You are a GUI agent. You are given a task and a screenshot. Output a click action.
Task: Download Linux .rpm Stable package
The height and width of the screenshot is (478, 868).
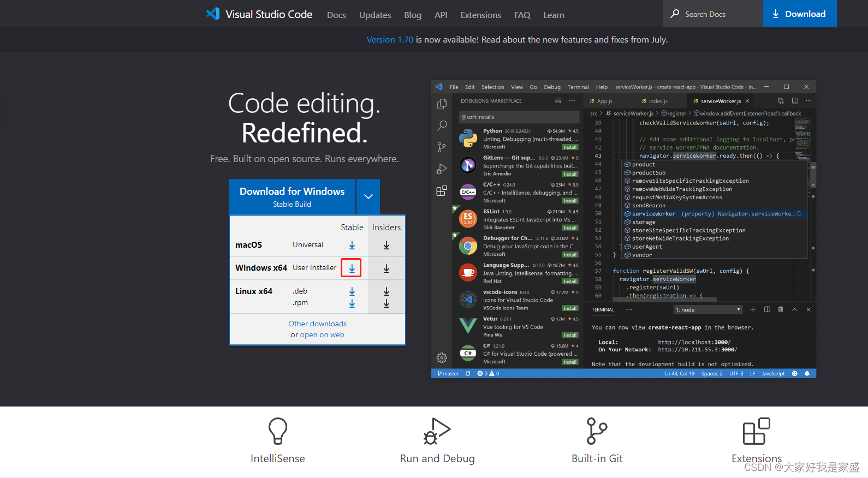(352, 303)
